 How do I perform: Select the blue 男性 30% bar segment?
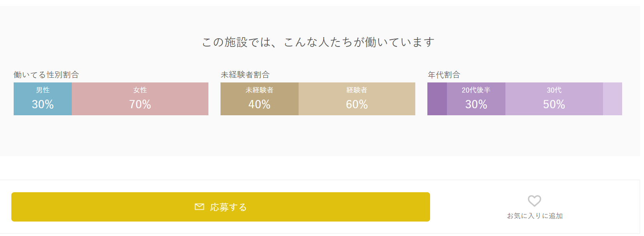click(x=43, y=99)
